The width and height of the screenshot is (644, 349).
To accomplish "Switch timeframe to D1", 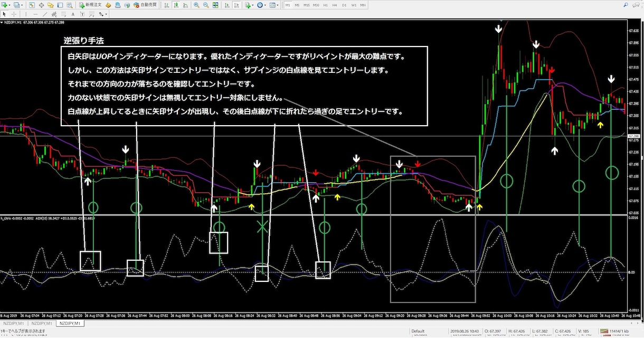I will click(x=344, y=5).
